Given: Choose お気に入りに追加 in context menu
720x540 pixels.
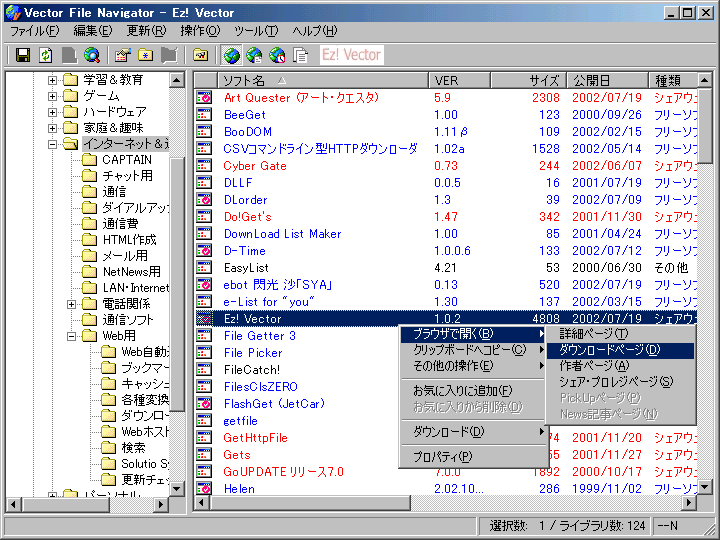Looking at the screenshot, I should (x=474, y=391).
